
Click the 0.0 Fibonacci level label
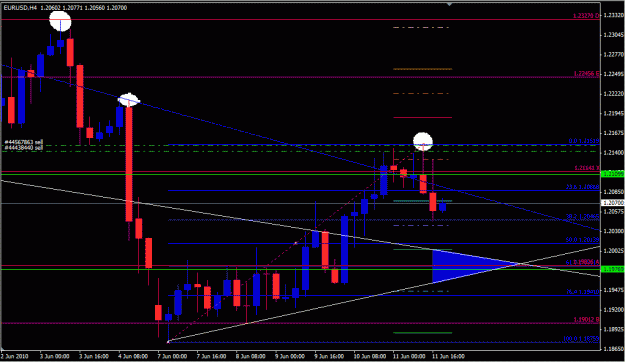[584, 141]
